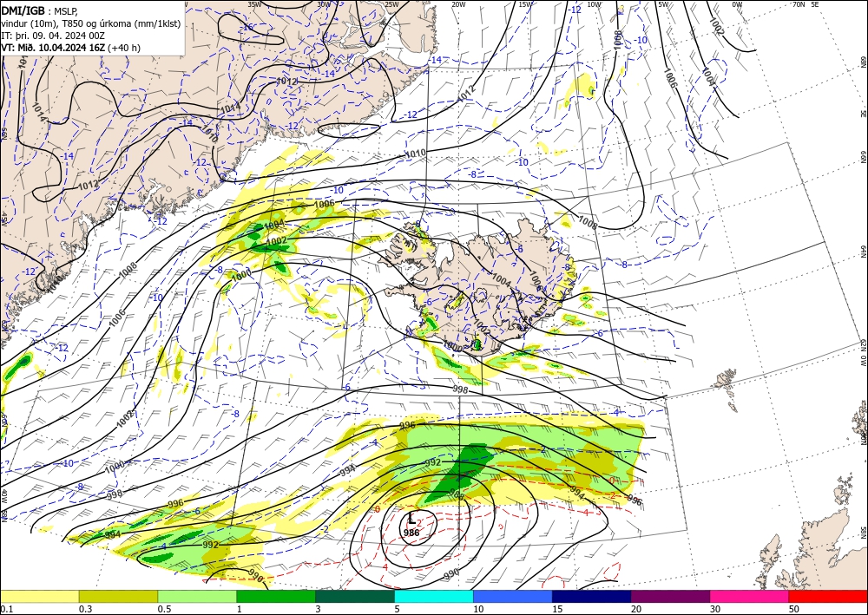
Task: Choose the purple 20–30 legend swatch
Action: 670,596
